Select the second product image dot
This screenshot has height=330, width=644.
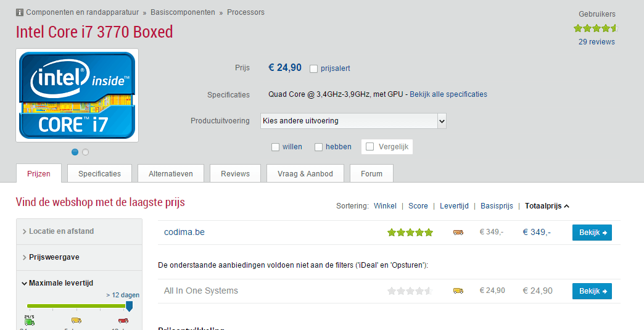(85, 152)
